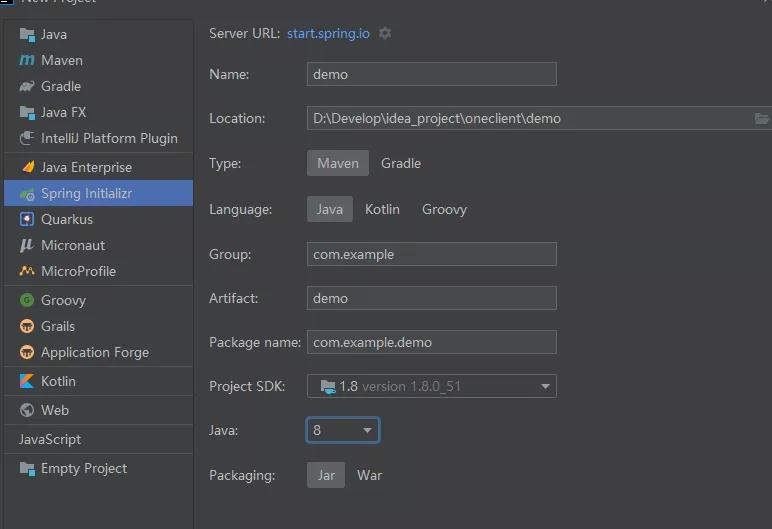772x529 pixels.
Task: Open server URL settings gear
Action: pyautogui.click(x=385, y=33)
